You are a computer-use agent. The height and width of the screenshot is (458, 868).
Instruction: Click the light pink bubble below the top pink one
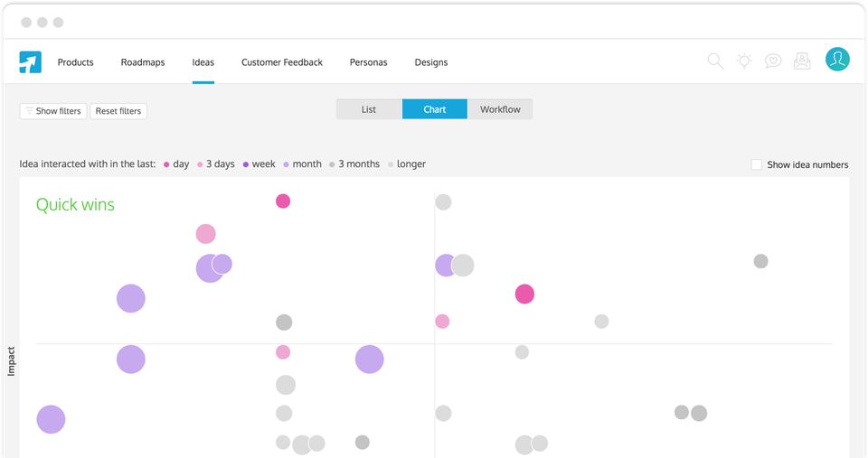click(x=206, y=234)
